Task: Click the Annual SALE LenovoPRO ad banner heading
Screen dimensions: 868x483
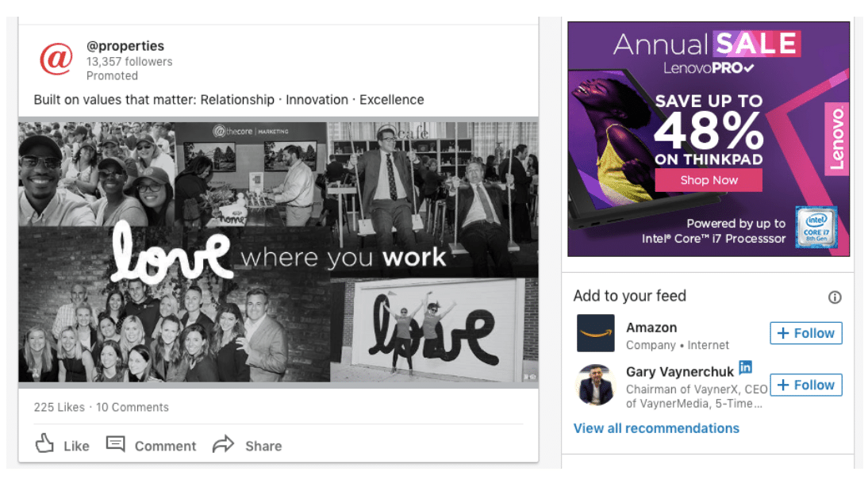Action: (707, 52)
